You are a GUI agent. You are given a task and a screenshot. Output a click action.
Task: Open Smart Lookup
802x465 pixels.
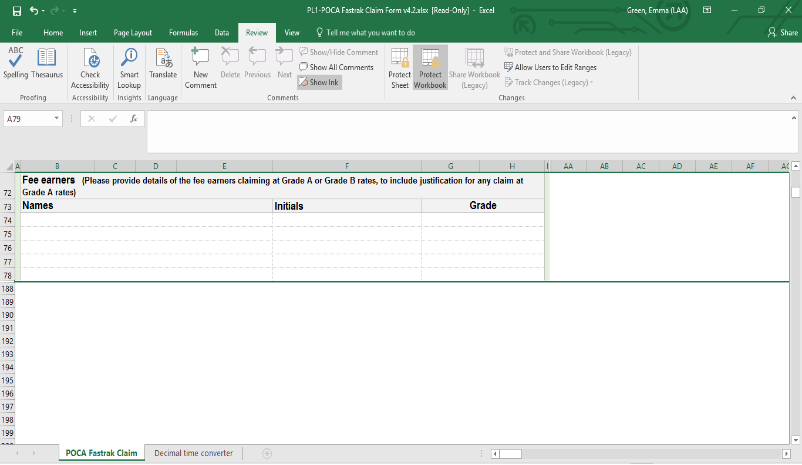129,65
